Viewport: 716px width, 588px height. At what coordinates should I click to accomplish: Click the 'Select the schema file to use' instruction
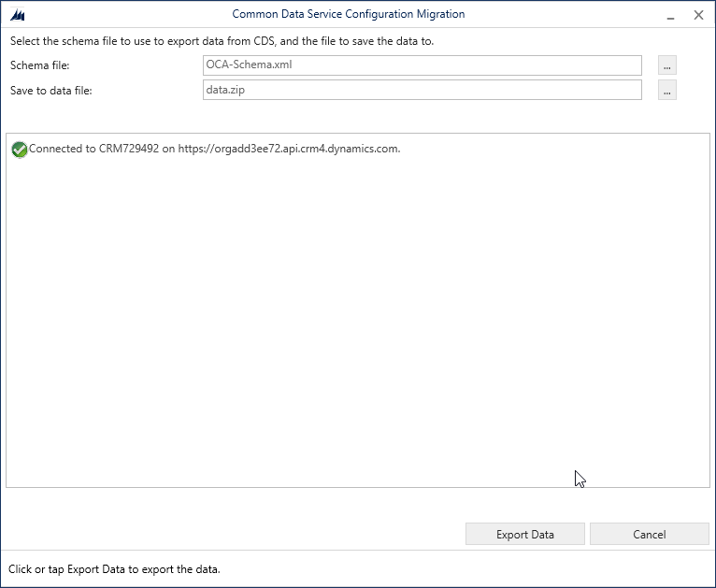tap(222, 41)
